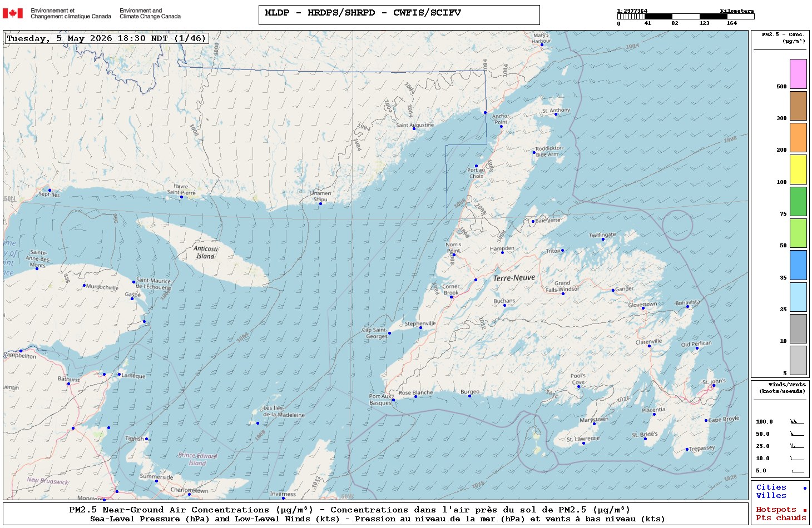Click the MLDP HRDPS title box
This screenshot has width=812, height=528.
pyautogui.click(x=399, y=15)
